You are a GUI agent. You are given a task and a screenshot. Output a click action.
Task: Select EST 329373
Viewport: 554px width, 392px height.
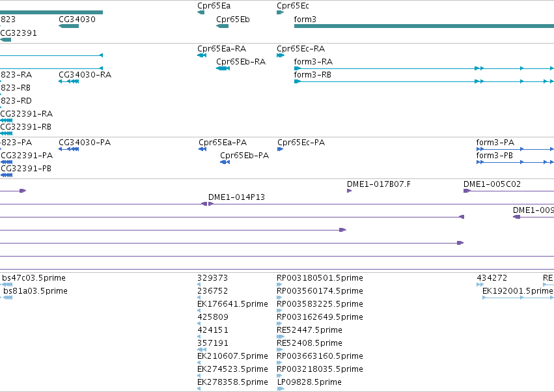[212, 278]
